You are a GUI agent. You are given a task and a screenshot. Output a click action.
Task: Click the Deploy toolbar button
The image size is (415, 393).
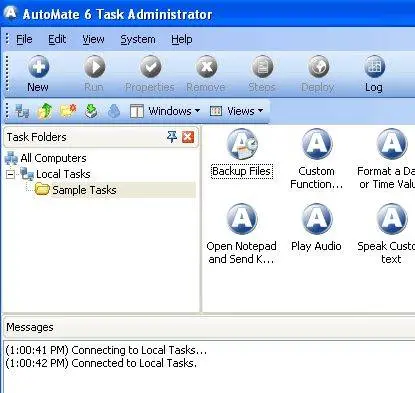coord(318,74)
